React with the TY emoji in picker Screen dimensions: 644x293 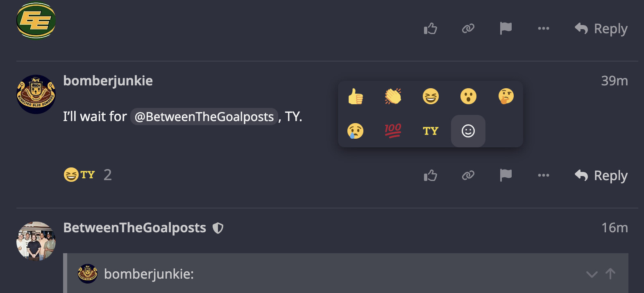431,131
